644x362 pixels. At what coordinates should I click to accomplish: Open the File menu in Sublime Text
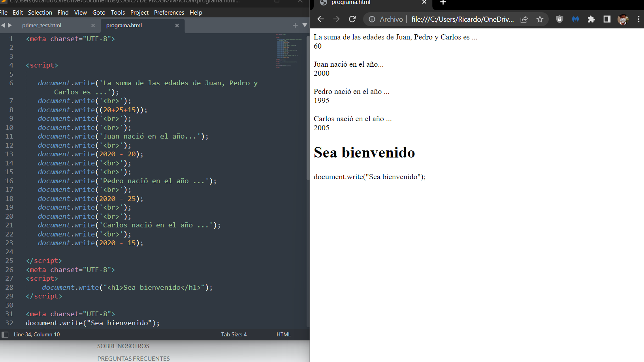coord(4,13)
